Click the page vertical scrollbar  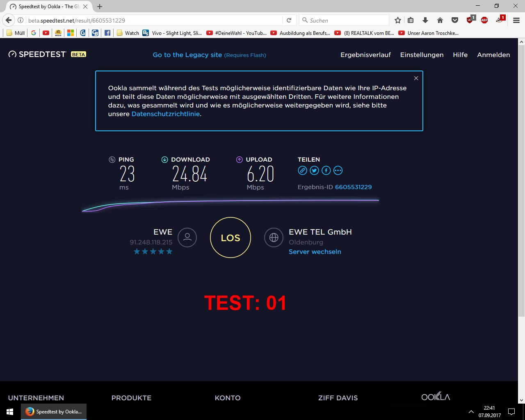pyautogui.click(x=521, y=180)
